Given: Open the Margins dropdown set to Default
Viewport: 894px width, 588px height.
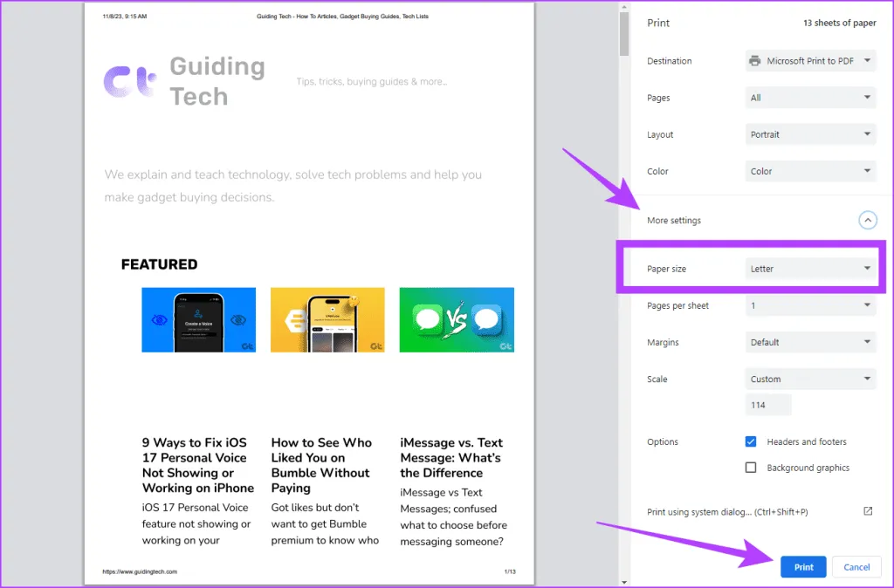Looking at the screenshot, I should point(810,342).
